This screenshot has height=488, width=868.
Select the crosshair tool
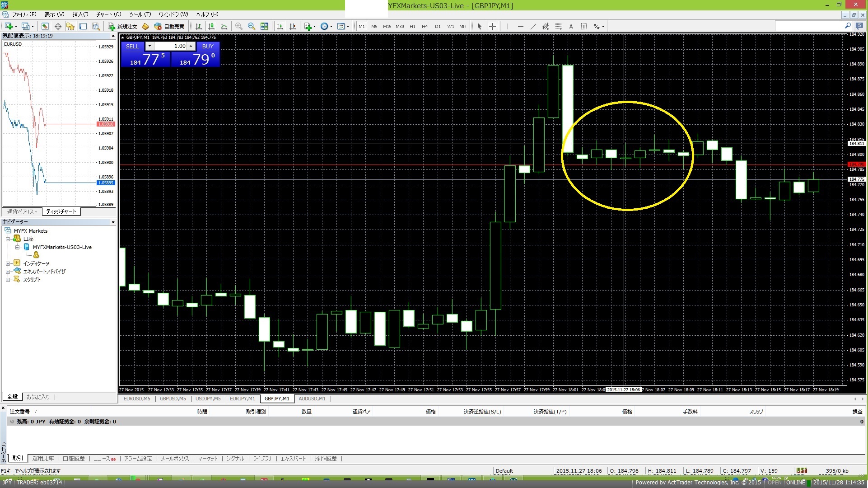coord(492,26)
